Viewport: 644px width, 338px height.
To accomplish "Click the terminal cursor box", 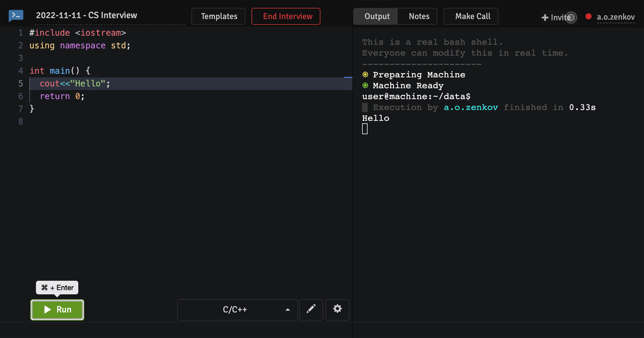I will 365,129.
